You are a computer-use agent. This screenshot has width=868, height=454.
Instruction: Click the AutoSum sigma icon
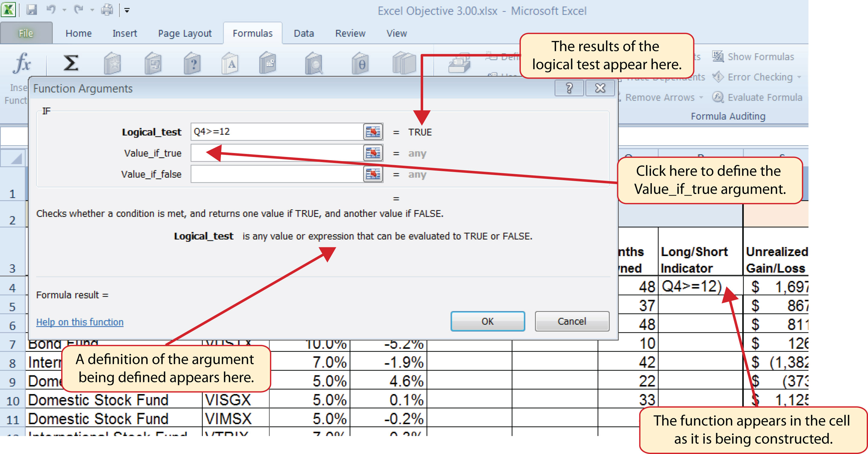point(71,63)
